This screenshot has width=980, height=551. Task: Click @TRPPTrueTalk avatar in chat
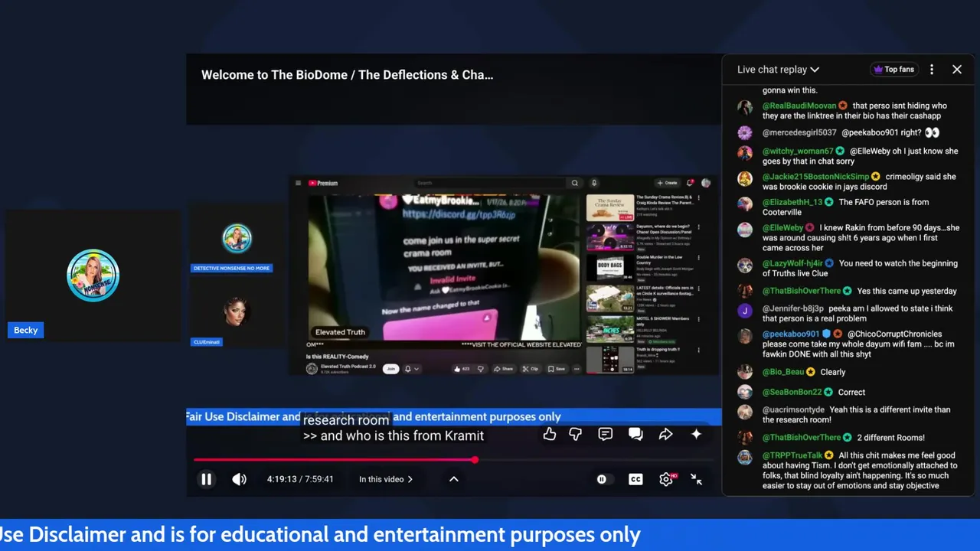pyautogui.click(x=745, y=458)
